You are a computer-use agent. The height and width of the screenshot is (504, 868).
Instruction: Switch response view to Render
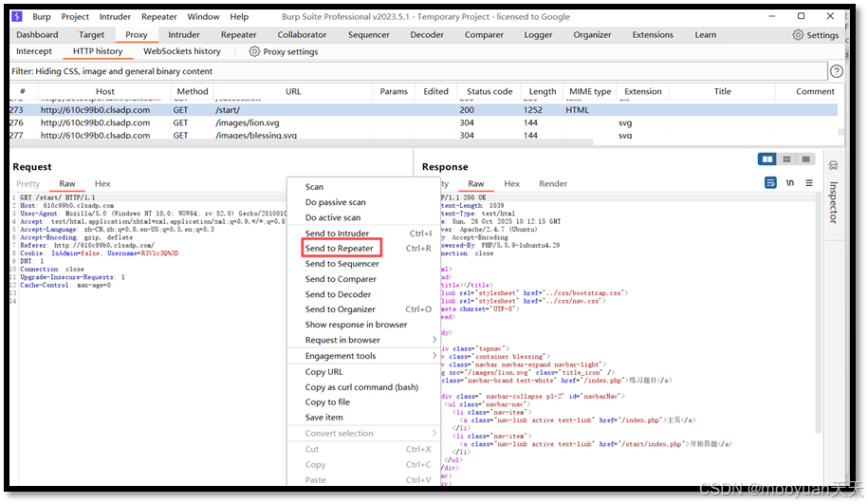click(x=553, y=183)
